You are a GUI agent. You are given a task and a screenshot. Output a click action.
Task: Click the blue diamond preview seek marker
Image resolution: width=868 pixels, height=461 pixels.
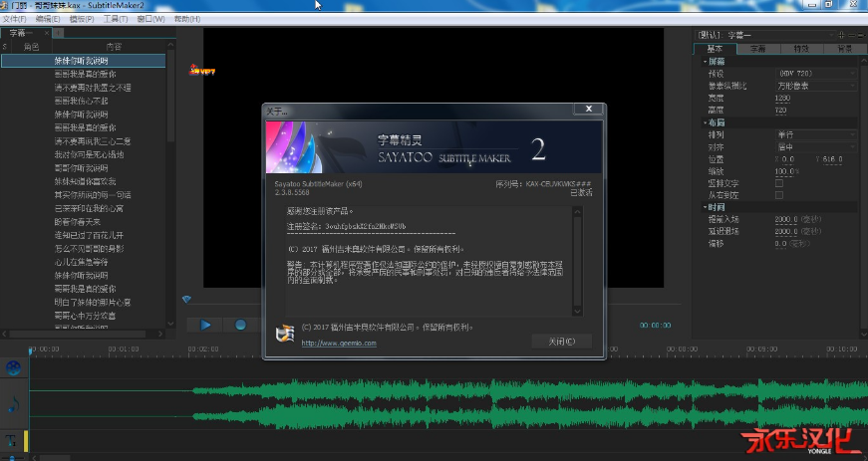coord(186,299)
